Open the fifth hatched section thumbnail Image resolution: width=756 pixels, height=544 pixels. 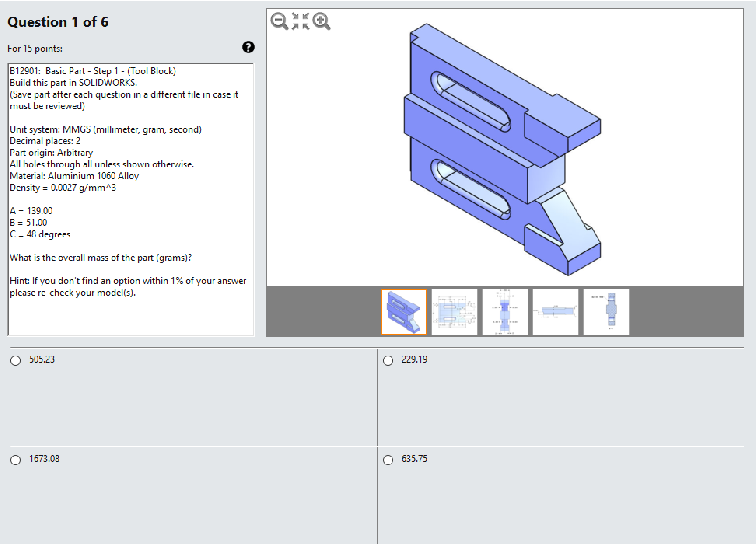(606, 312)
